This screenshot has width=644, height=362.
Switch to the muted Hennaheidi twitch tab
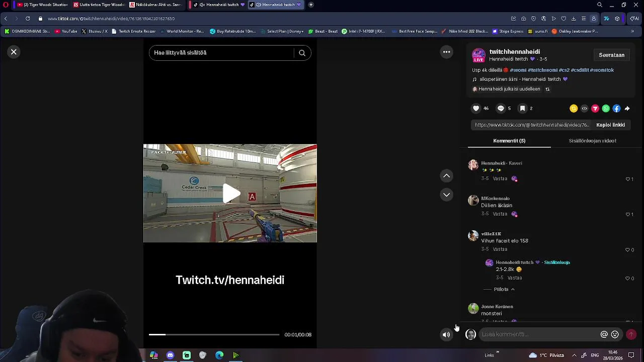click(219, 5)
